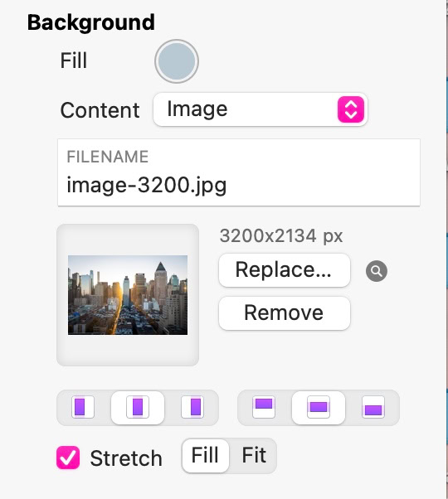The image size is (448, 499).
Task: Open the Fill color well
Action: (x=177, y=61)
